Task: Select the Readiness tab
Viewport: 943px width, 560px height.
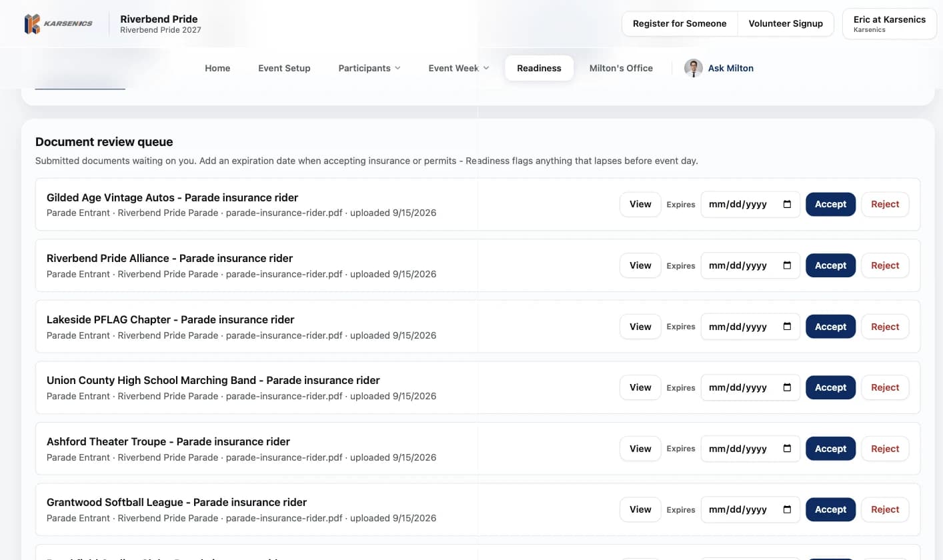Action: (x=539, y=68)
